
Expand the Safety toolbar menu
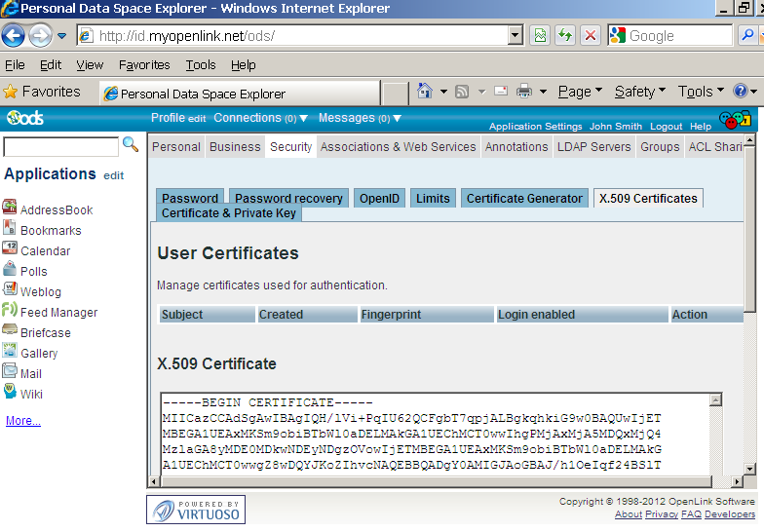(x=640, y=92)
